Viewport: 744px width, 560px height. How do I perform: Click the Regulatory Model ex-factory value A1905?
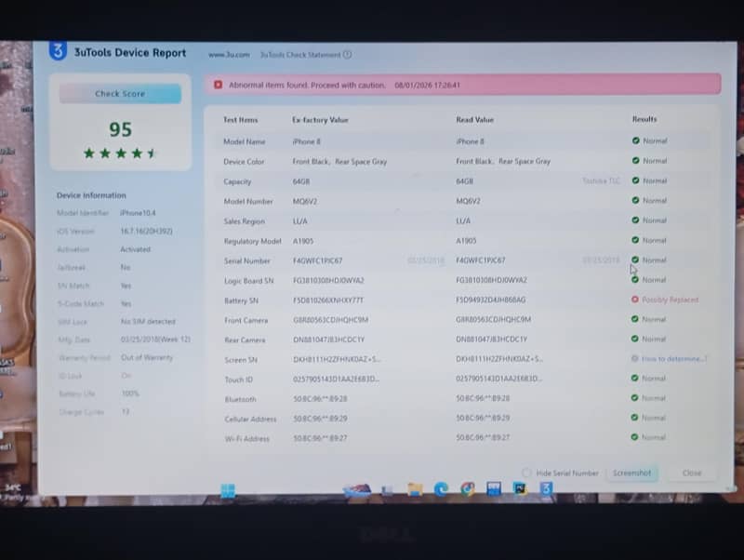[x=303, y=241]
